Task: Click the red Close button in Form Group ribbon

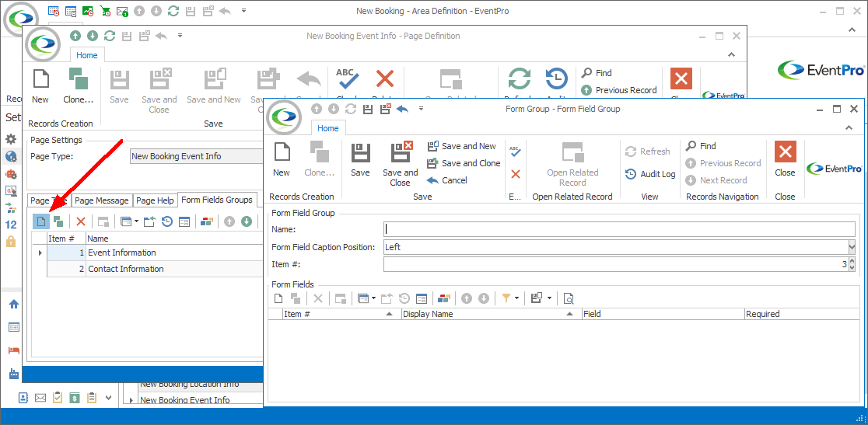Action: [x=785, y=160]
